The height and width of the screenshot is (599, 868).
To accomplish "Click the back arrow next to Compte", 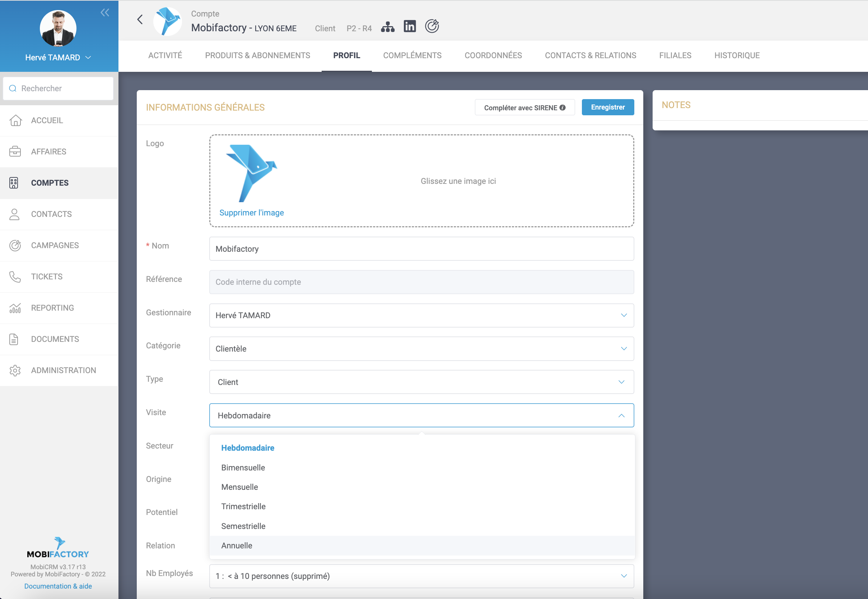I will pyautogui.click(x=140, y=19).
